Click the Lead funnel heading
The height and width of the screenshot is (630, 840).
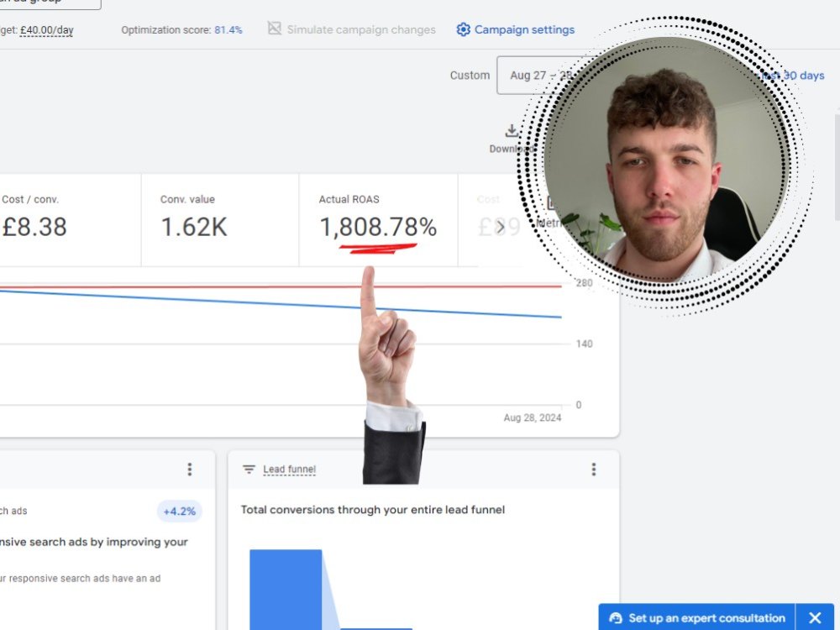coord(289,470)
